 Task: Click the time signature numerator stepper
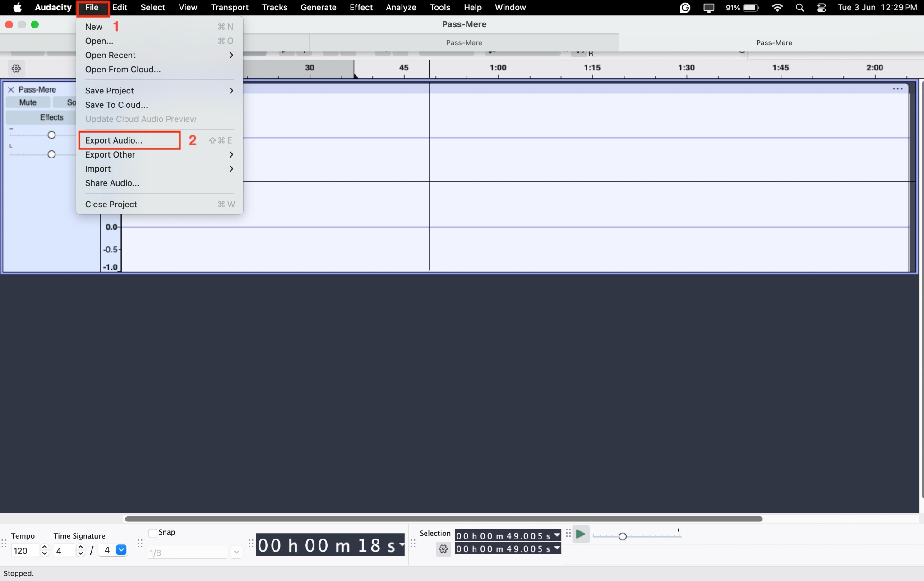click(80, 550)
